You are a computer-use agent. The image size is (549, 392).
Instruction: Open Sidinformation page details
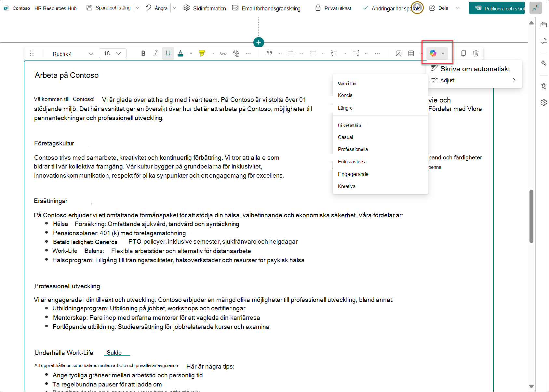coord(205,8)
